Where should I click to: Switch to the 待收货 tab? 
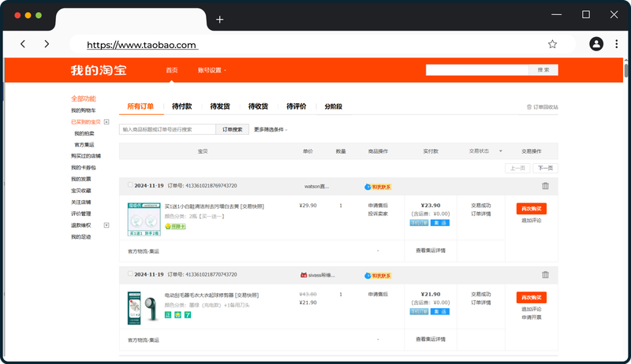tap(259, 106)
